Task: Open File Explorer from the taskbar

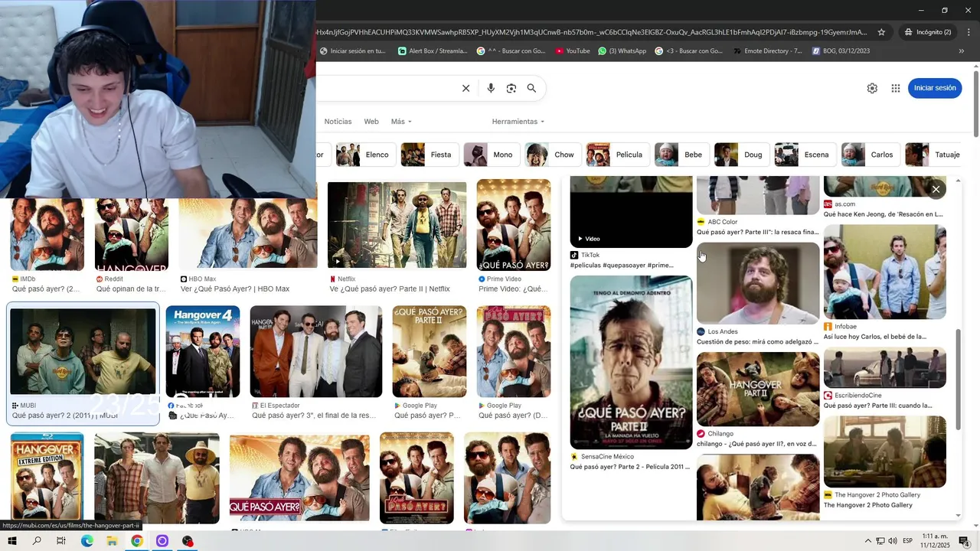Action: [112, 541]
